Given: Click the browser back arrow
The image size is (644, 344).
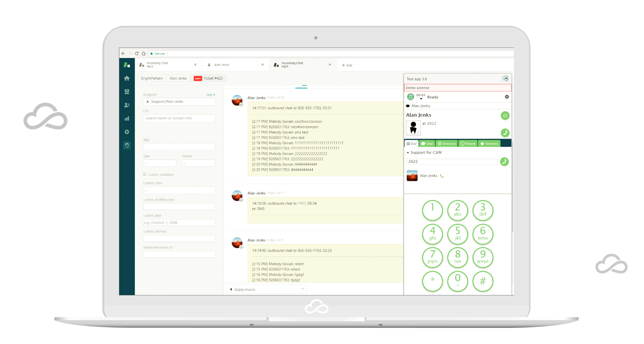Looking at the screenshot, I should (123, 53).
